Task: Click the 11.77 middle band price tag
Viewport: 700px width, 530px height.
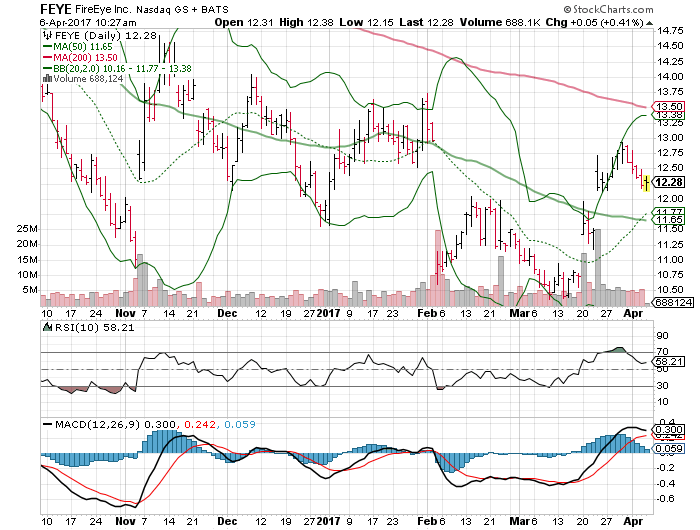Action: click(x=669, y=212)
